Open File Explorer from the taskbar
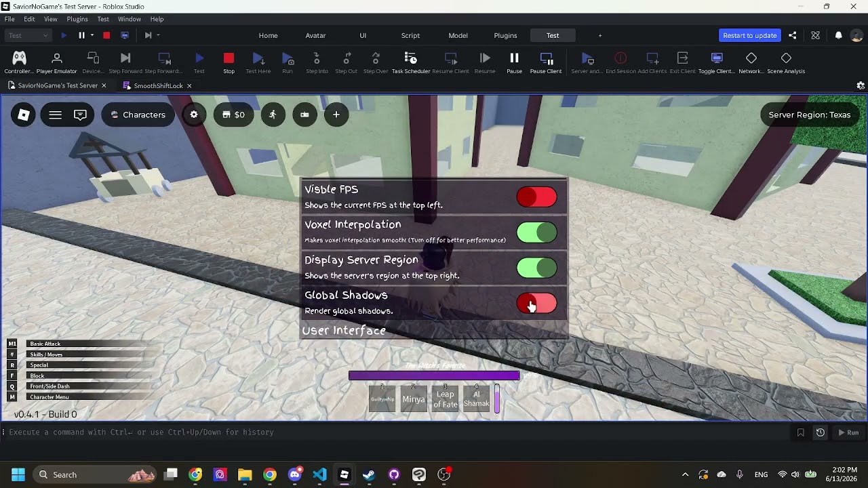The height and width of the screenshot is (488, 868). tap(245, 474)
